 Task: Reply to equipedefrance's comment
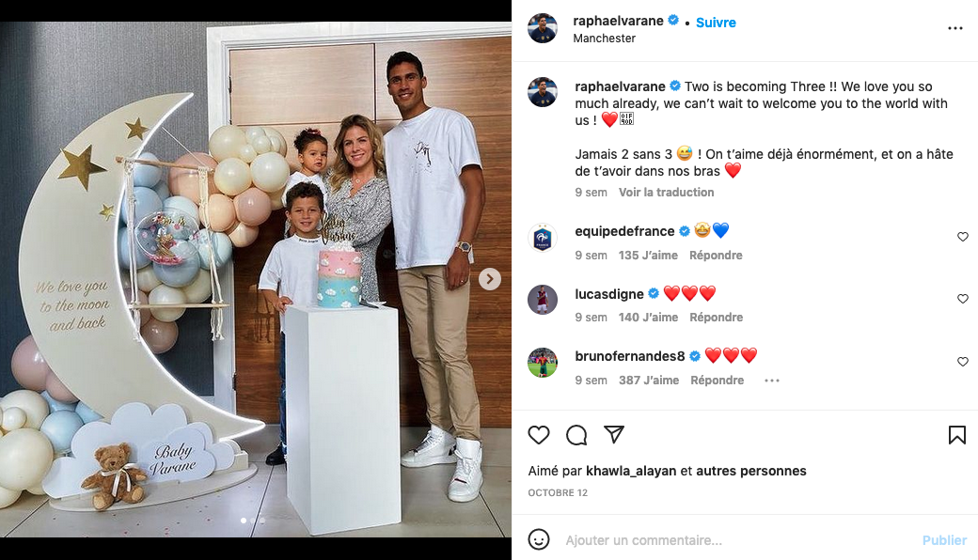click(716, 256)
